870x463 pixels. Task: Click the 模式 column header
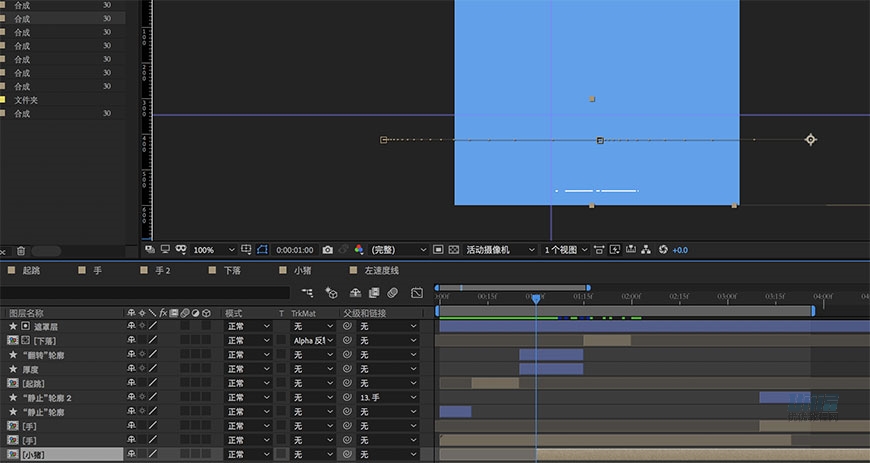pyautogui.click(x=234, y=313)
